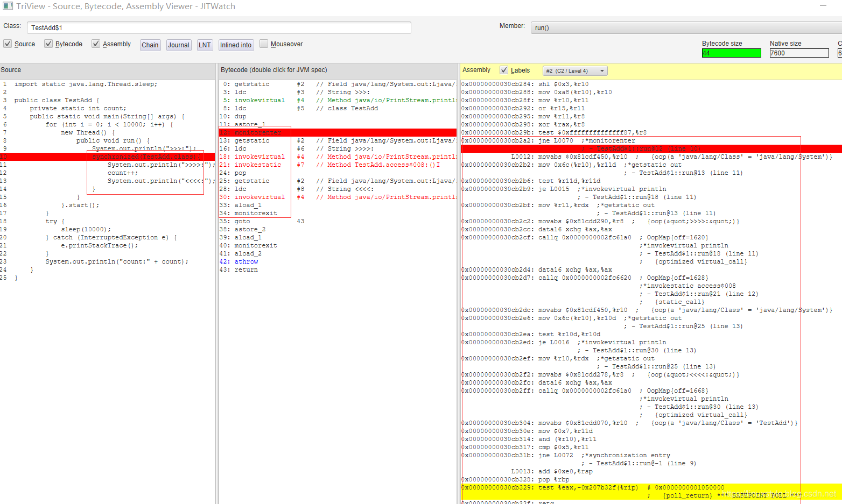Enable the Mouseover checkbox

(264, 44)
